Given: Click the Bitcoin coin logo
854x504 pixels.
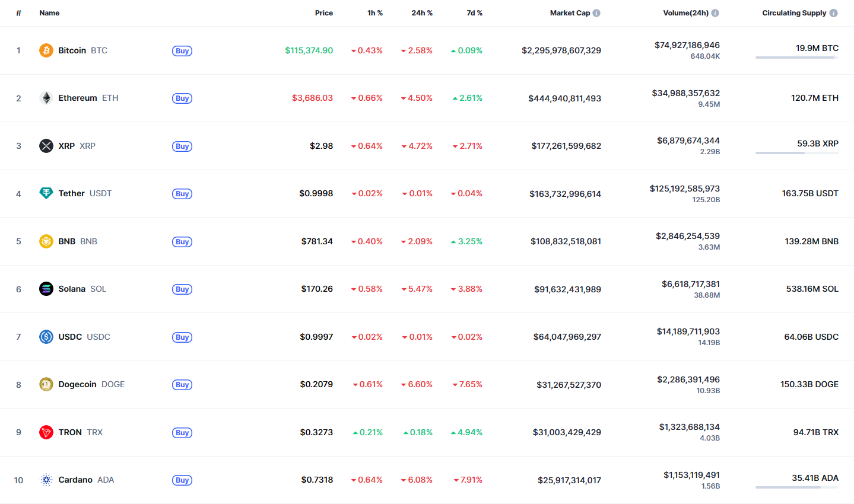Looking at the screenshot, I should [x=46, y=50].
